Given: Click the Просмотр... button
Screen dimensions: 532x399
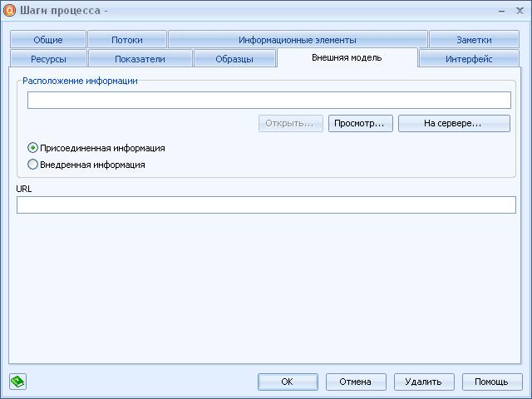Looking at the screenshot, I should 360,123.
